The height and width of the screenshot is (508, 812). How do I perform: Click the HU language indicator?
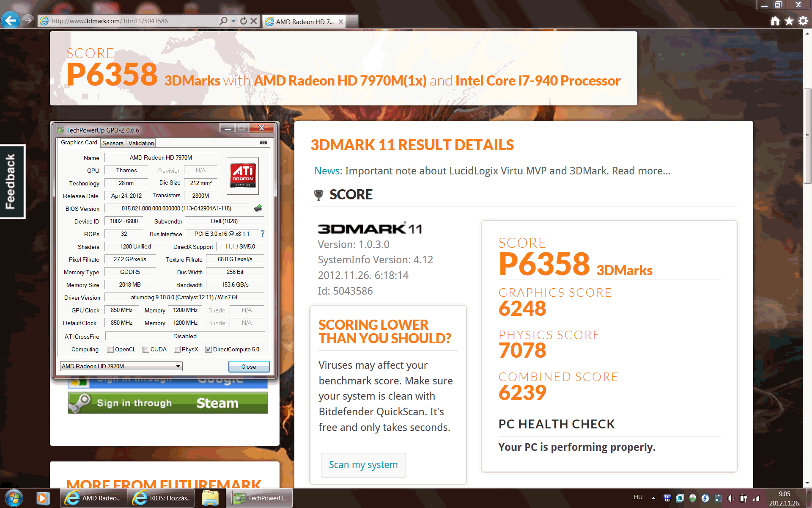(x=638, y=497)
